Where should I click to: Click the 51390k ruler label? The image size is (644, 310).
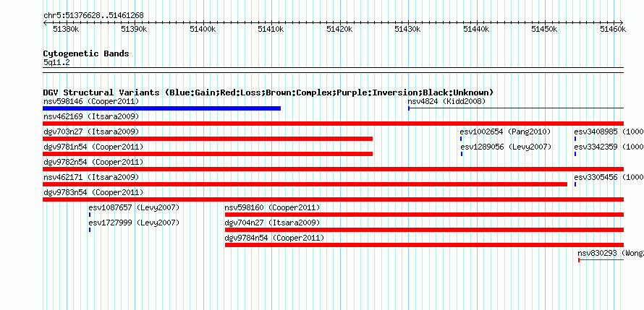tap(135, 29)
